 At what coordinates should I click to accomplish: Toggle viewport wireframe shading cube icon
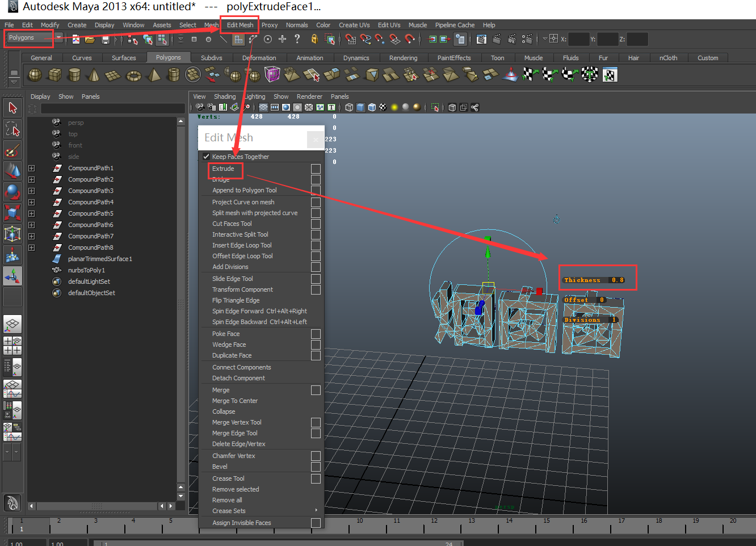pos(349,107)
